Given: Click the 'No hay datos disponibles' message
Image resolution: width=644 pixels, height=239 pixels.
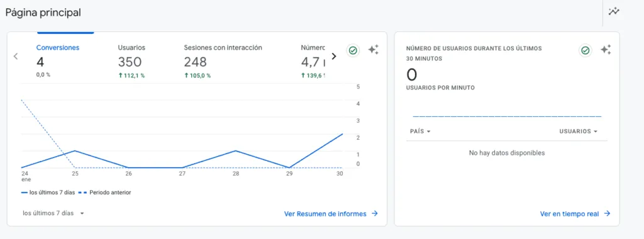Looking at the screenshot, I should [x=507, y=153].
